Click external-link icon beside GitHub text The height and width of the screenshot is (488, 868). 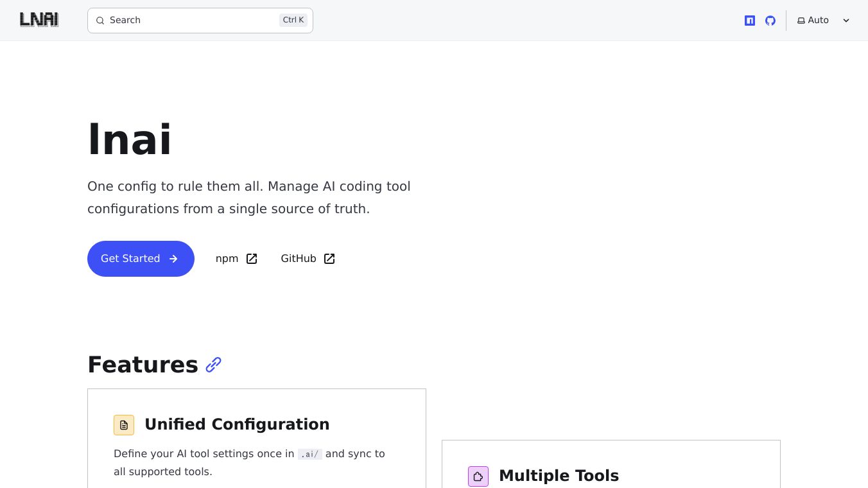point(329,259)
